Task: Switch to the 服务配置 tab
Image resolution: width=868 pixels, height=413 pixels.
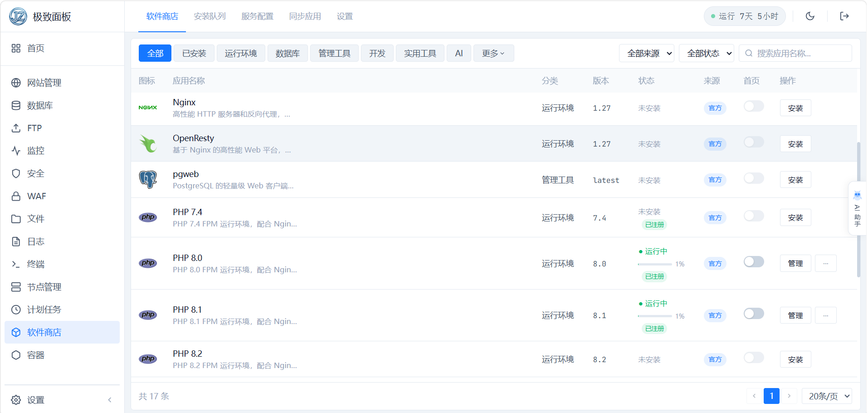Action: tap(257, 16)
